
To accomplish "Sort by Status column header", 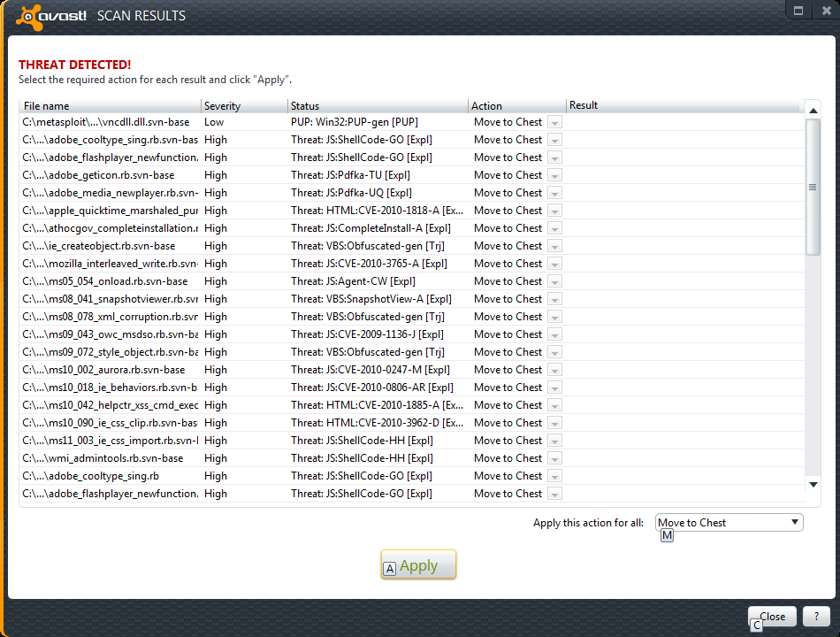I will click(378, 105).
